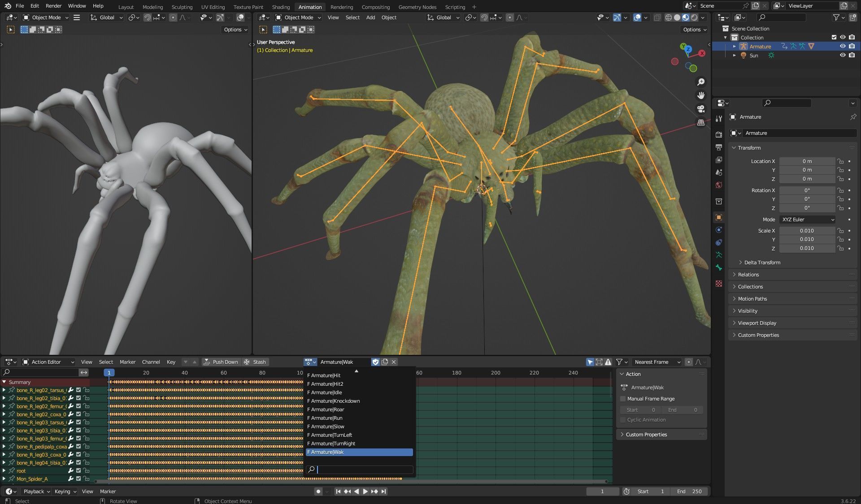The image size is (861, 504).
Task: Select material preview viewport shading
Action: (x=686, y=17)
